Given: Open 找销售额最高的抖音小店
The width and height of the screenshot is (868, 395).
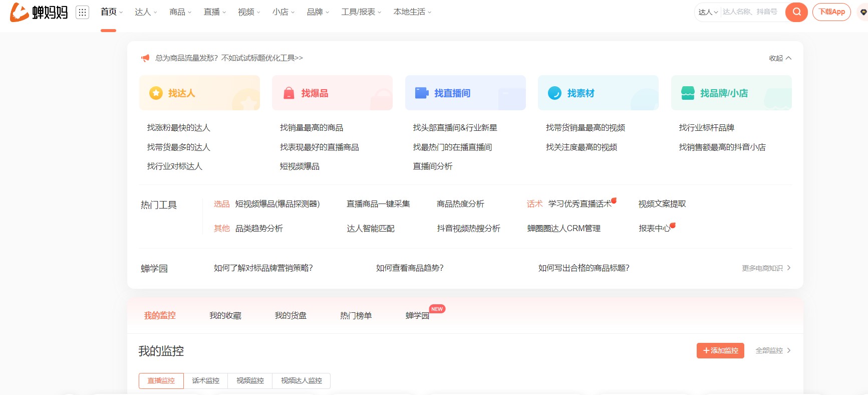Looking at the screenshot, I should click(722, 147).
